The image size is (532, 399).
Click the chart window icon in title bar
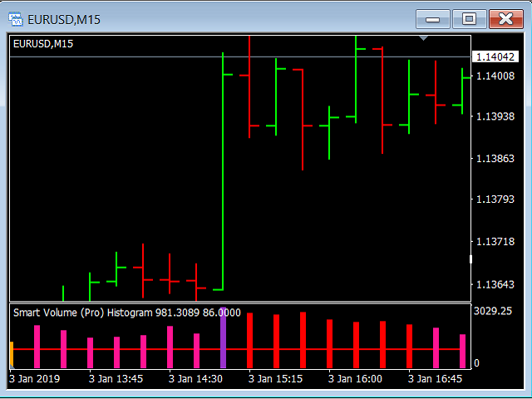point(16,19)
